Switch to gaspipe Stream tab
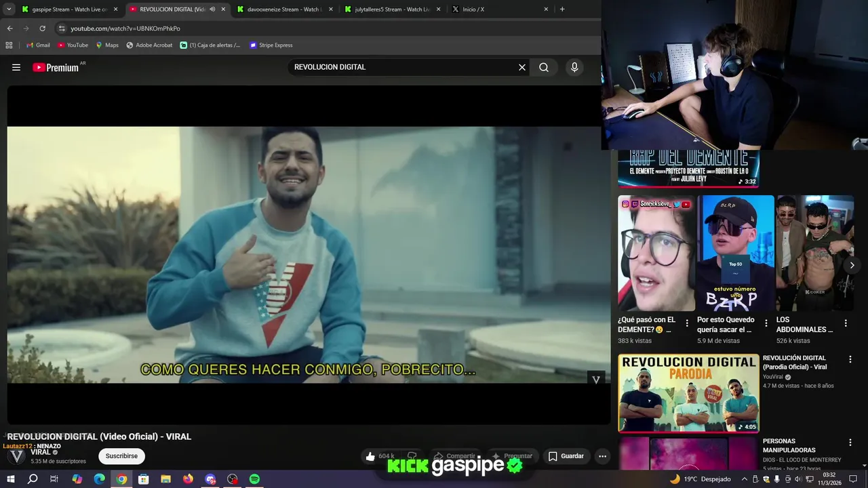Image resolution: width=868 pixels, height=488 pixels. click(x=70, y=9)
